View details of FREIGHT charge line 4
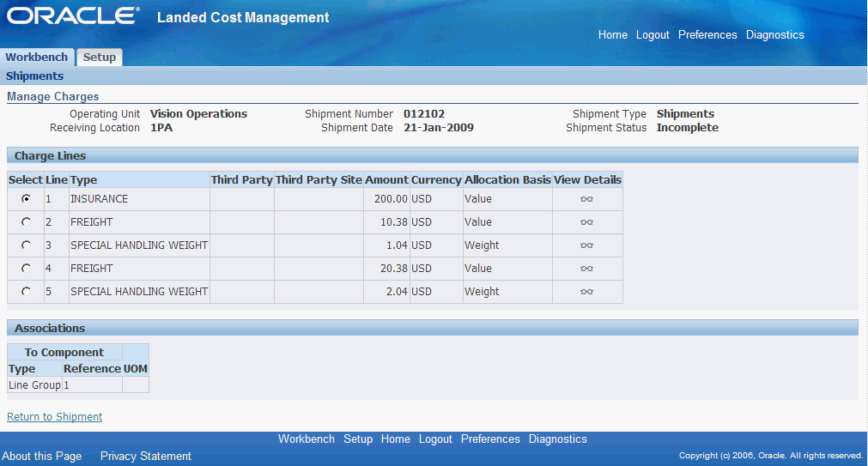This screenshot has height=466, width=868. [x=586, y=269]
